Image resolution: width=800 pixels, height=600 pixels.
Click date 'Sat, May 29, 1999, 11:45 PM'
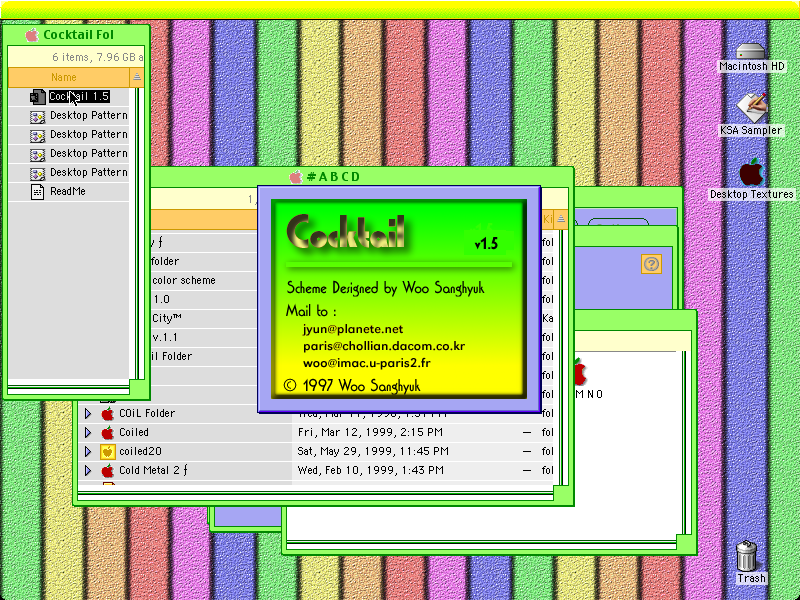[x=373, y=451]
